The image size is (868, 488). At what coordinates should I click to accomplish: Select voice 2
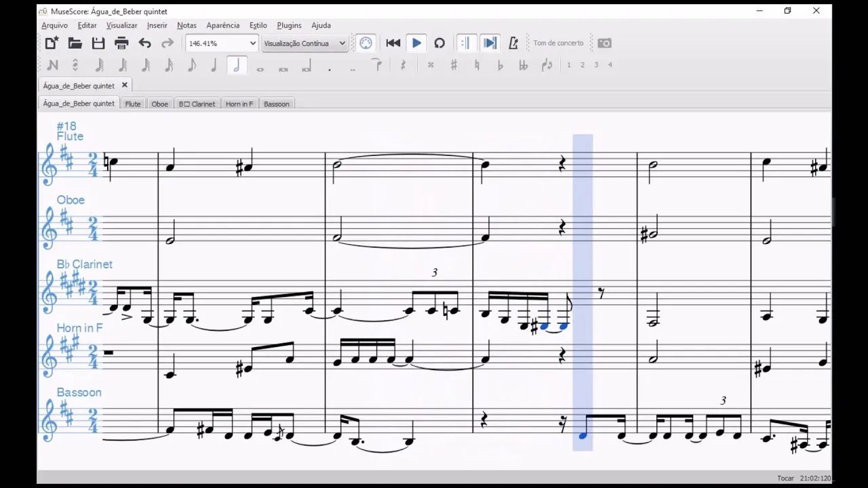click(x=583, y=65)
